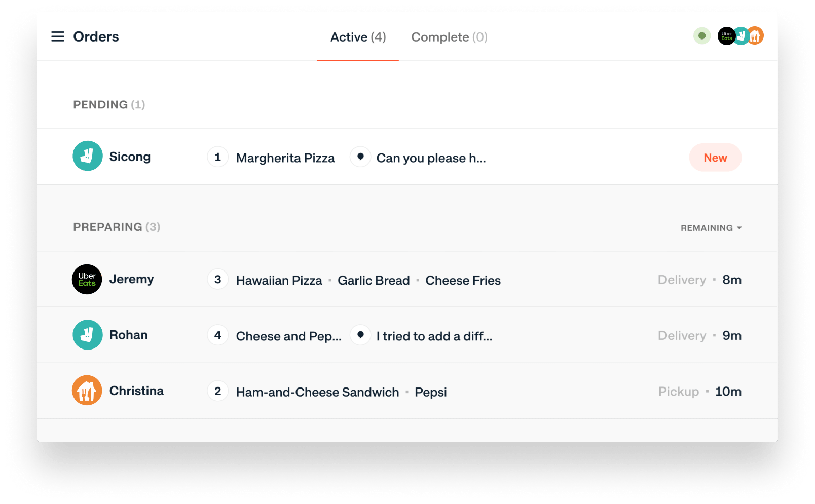Switch to the Complete tab
Image resolution: width=815 pixels, height=504 pixels.
449,37
